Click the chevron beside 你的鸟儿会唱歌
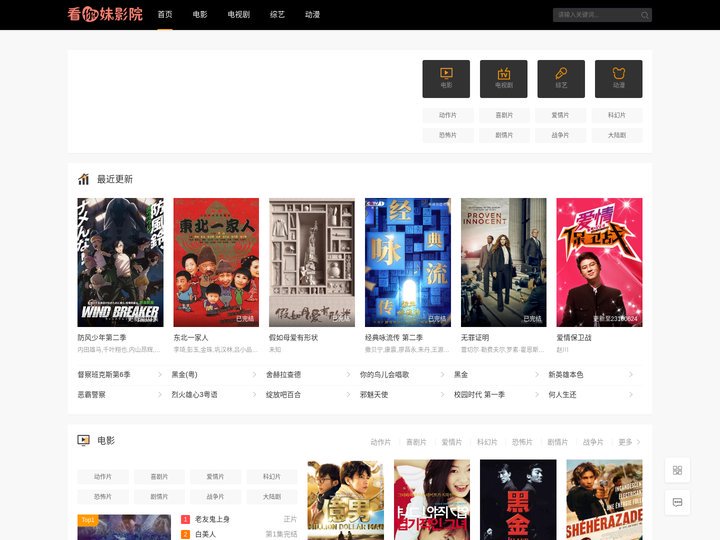The height and width of the screenshot is (540, 720). (442, 375)
